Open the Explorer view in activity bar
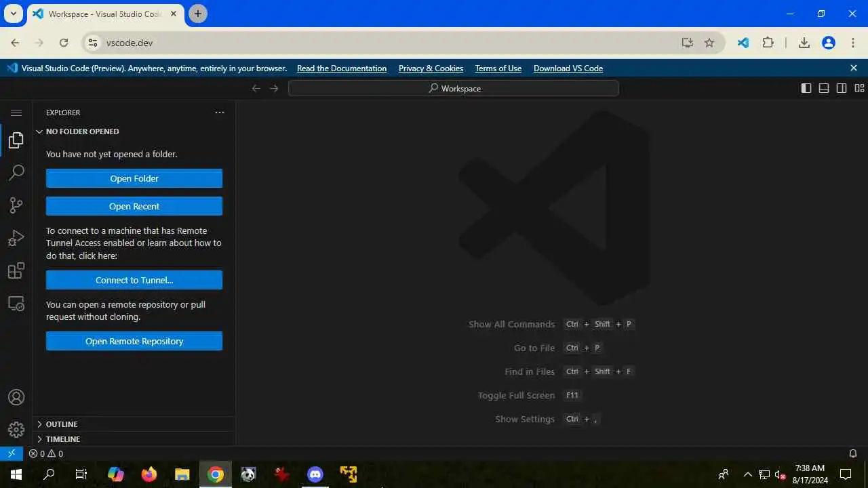 tap(16, 140)
